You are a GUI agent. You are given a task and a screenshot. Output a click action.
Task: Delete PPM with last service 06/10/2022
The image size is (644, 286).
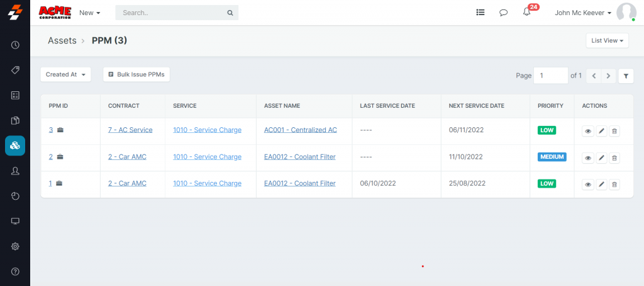click(614, 185)
